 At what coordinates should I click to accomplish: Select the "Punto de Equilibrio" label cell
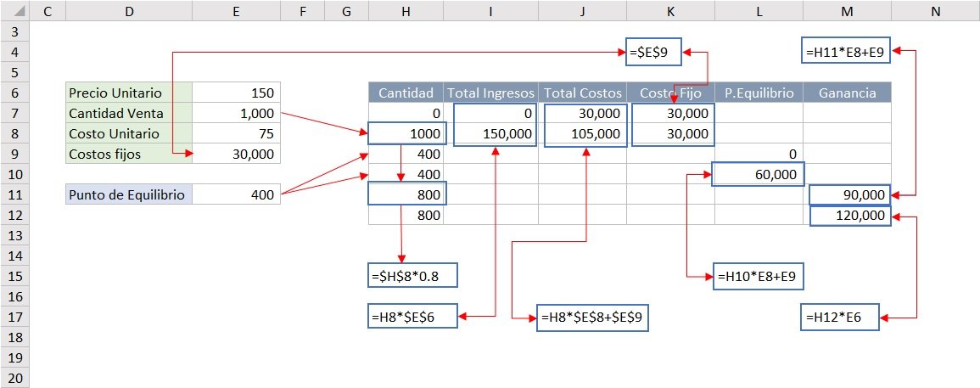[129, 195]
